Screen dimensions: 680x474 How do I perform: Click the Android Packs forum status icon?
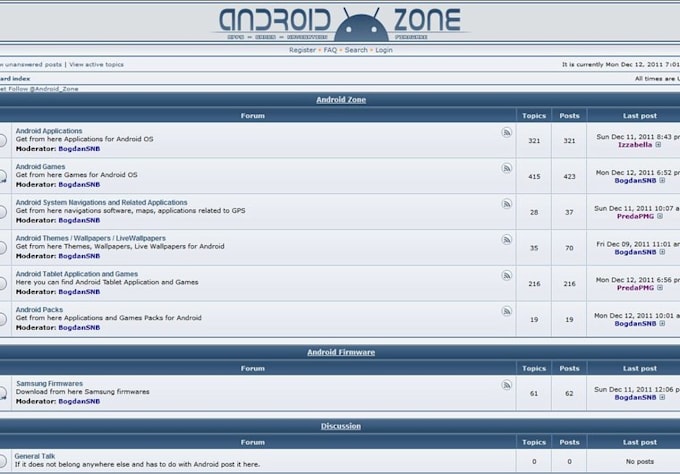coord(3,319)
